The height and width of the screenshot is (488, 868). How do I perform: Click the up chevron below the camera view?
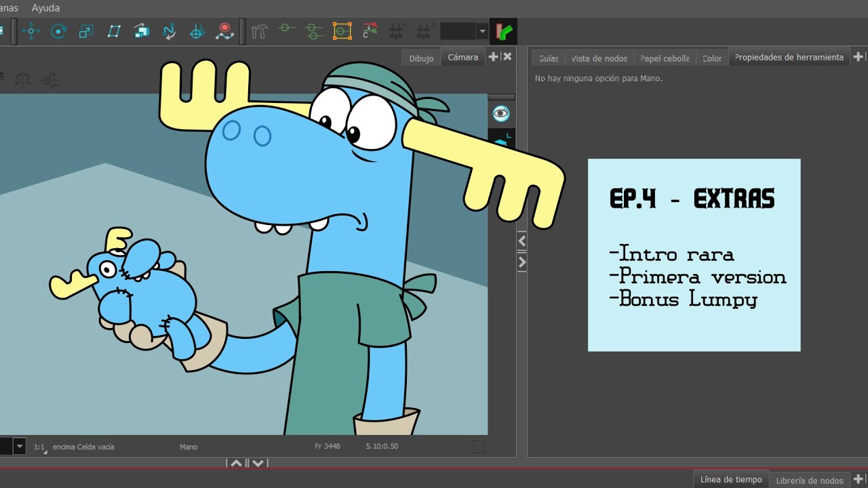(x=236, y=464)
